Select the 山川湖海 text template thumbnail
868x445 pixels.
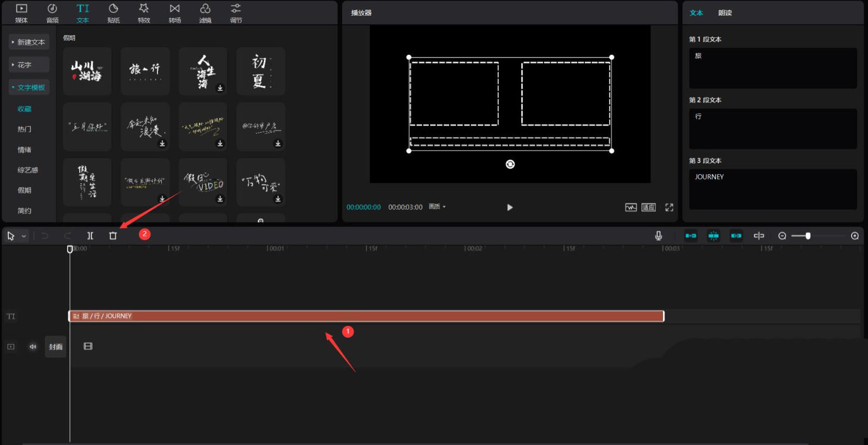pos(87,71)
